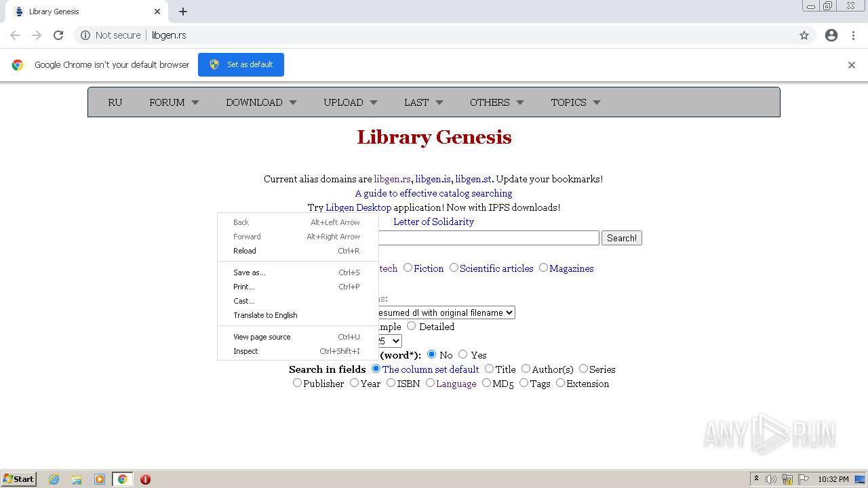Bookmark this page with star icon
The height and width of the screenshot is (488, 868).
(804, 35)
